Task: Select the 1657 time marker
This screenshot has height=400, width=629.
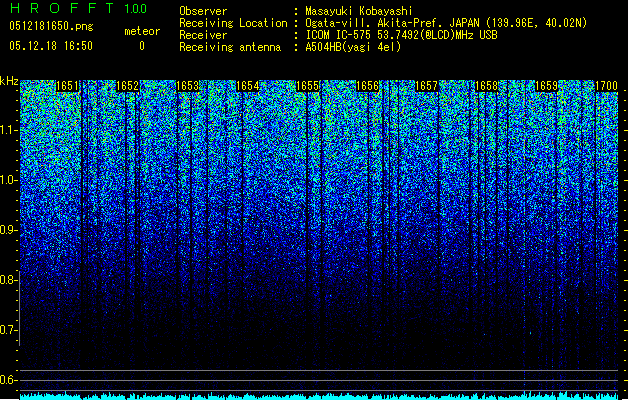Action: click(426, 86)
